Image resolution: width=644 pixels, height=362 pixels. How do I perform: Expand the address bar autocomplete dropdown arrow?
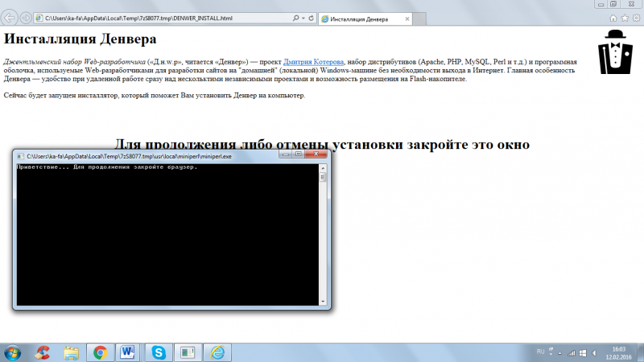303,17
